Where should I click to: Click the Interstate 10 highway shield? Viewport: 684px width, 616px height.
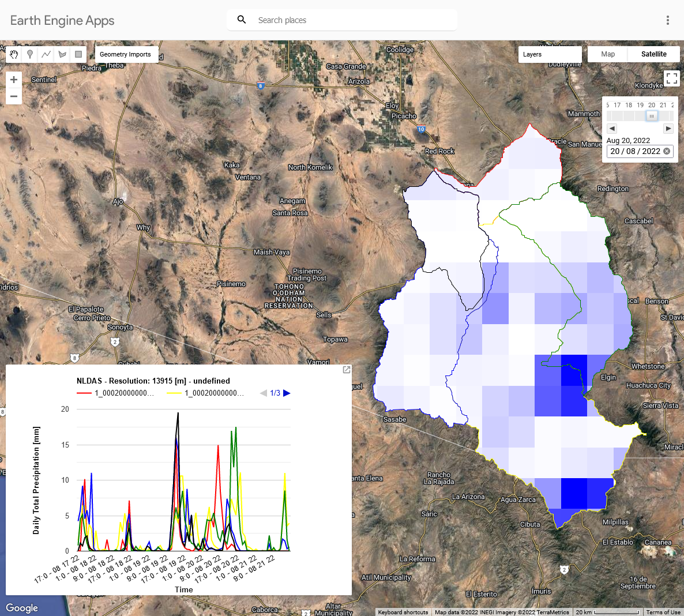pos(421,129)
